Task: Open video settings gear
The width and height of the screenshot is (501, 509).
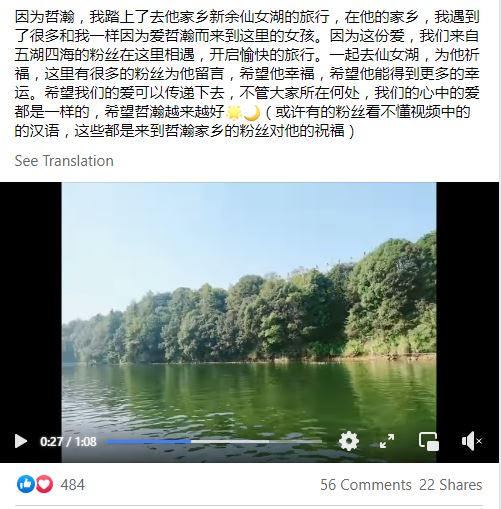Action: coord(348,441)
